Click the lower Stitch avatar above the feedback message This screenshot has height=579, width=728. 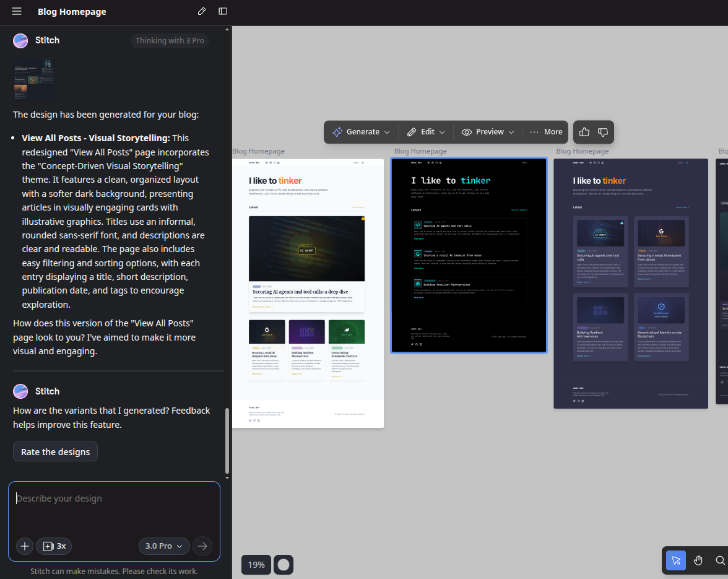point(20,391)
